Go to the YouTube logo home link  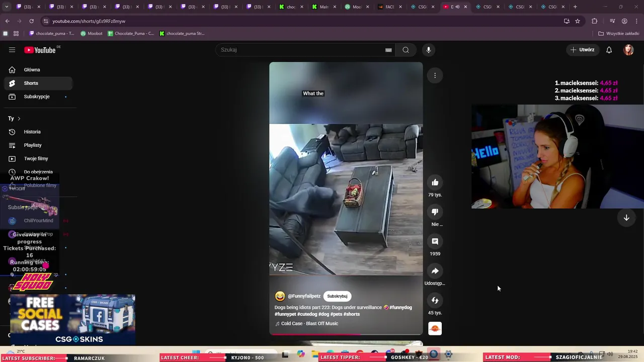coord(40,50)
